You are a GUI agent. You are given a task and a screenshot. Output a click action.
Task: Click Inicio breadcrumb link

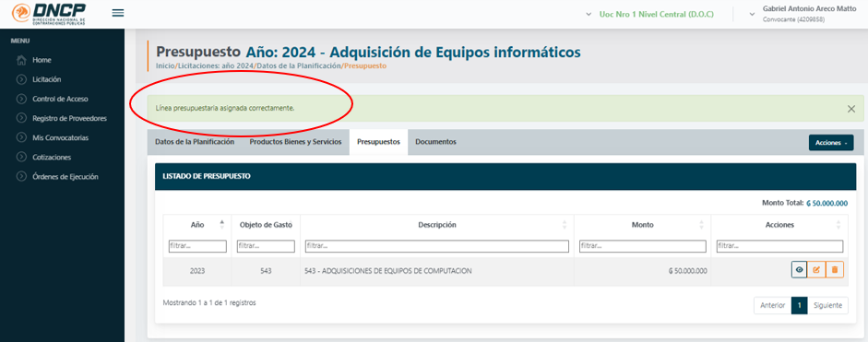click(165, 65)
